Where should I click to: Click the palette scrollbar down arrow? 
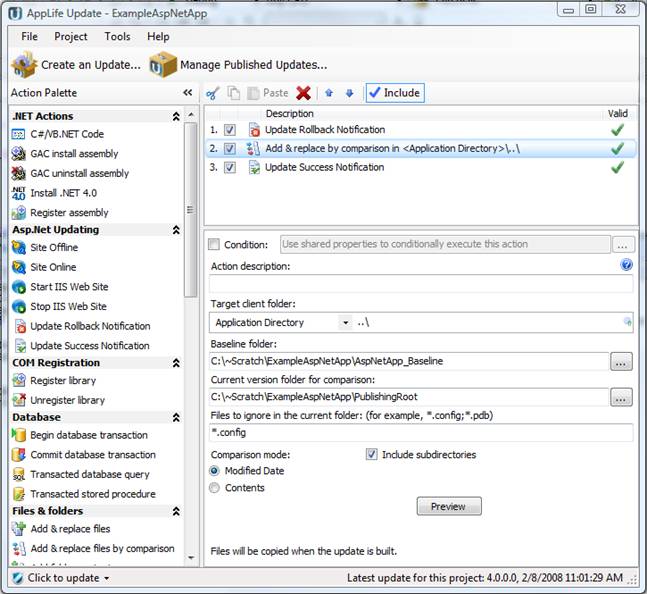(191, 558)
